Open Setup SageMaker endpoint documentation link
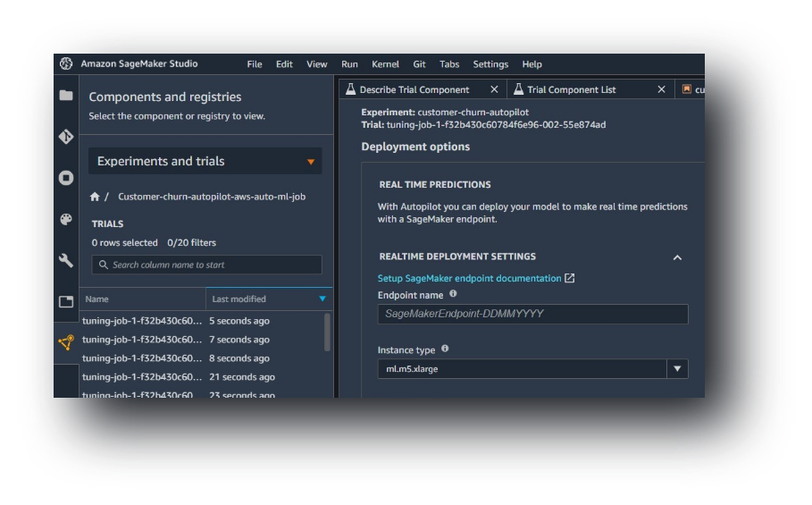This screenshot has width=812, height=505. tap(469, 278)
